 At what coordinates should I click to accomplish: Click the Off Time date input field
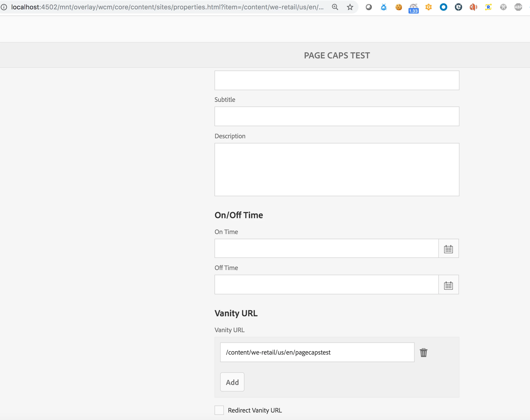pyautogui.click(x=326, y=285)
